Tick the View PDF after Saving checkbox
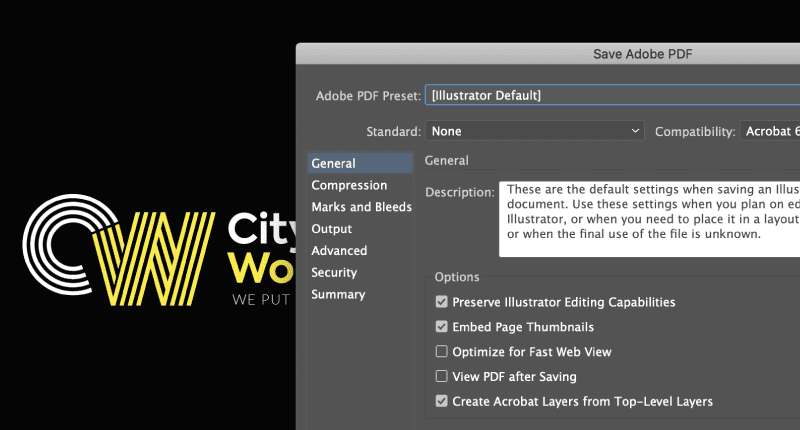The width and height of the screenshot is (800, 430). [442, 377]
